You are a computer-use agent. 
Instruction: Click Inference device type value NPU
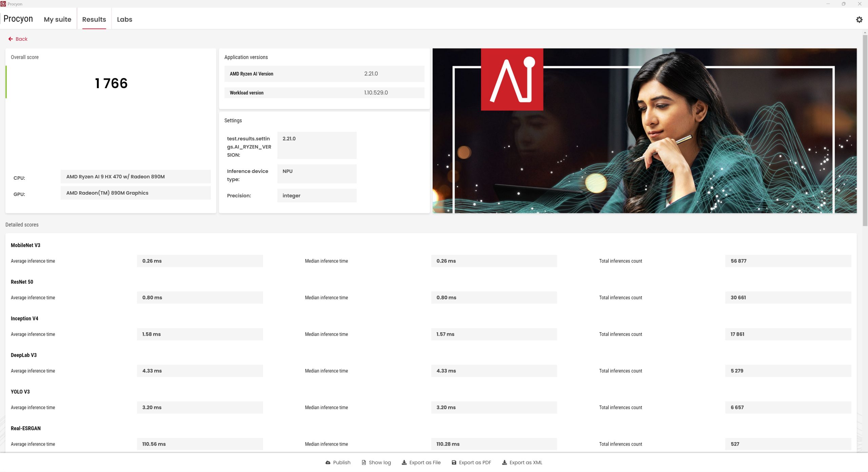(317, 174)
